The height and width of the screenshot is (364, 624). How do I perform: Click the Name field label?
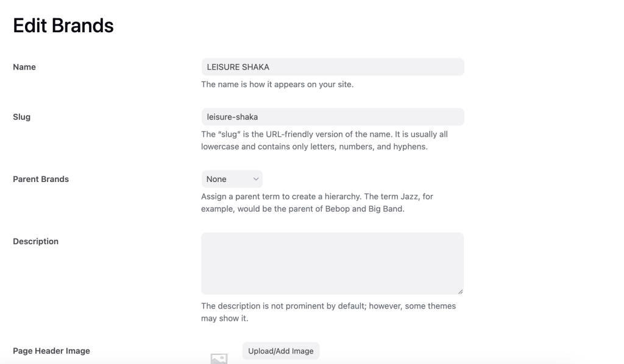(x=24, y=67)
